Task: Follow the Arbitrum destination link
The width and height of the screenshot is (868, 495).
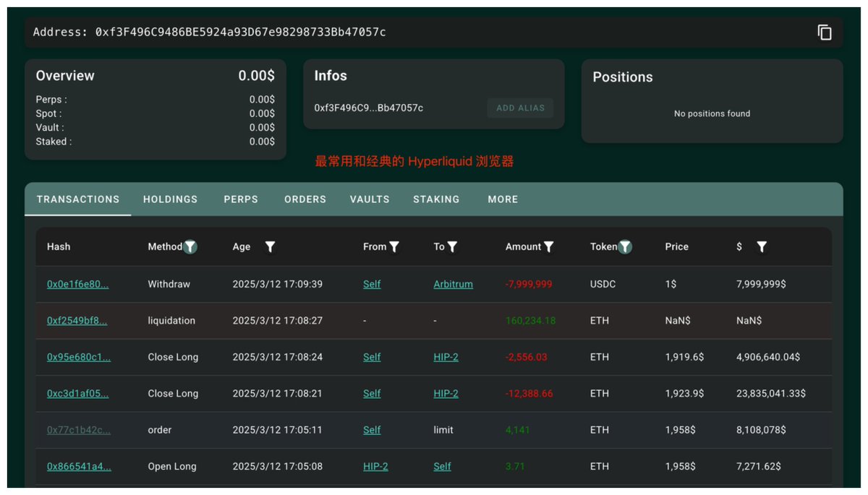Action: coord(453,285)
